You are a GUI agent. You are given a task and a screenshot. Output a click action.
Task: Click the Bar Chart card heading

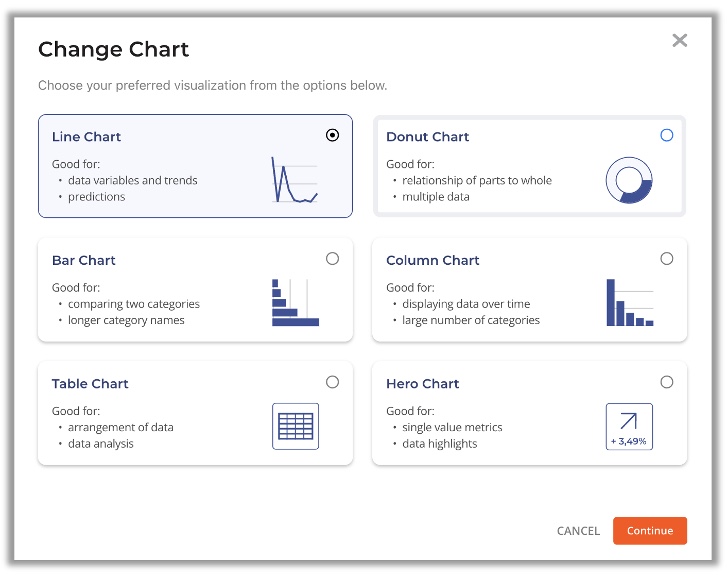[x=84, y=260]
